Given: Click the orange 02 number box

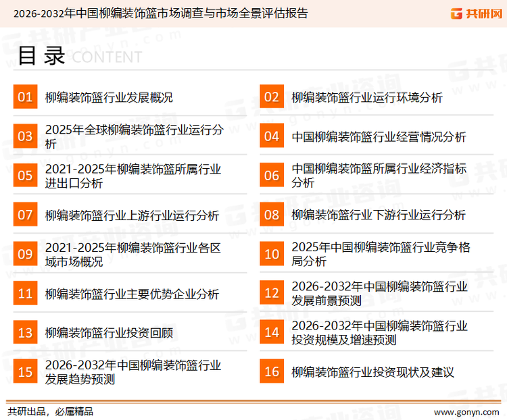Looking at the screenshot, I should tap(272, 97).
